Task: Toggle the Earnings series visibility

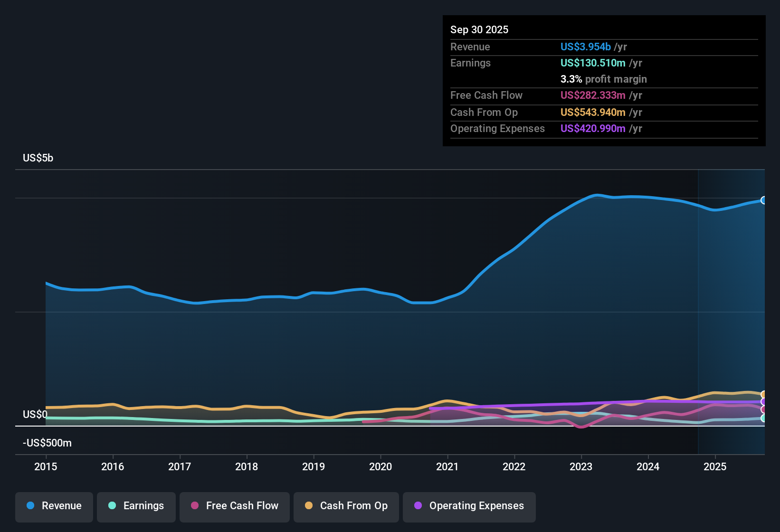Action: [x=136, y=506]
